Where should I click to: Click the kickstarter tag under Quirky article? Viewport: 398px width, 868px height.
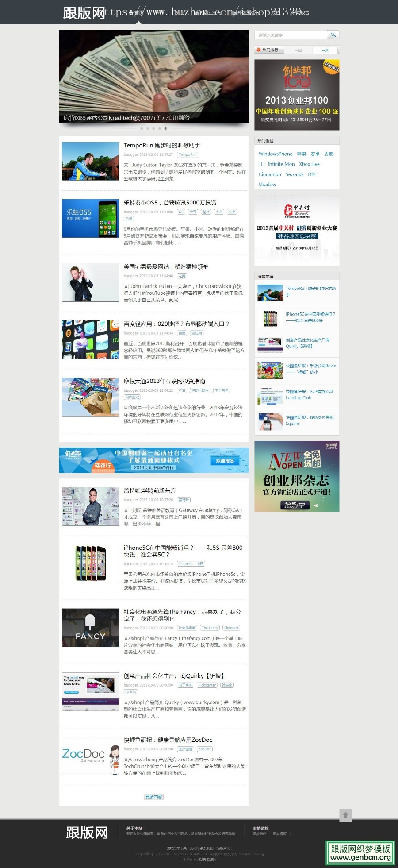coord(207,685)
